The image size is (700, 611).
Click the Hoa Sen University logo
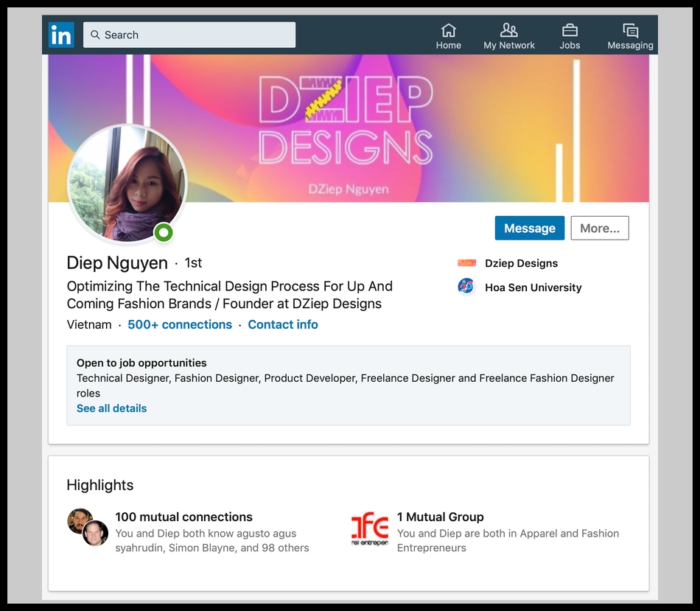[466, 287]
